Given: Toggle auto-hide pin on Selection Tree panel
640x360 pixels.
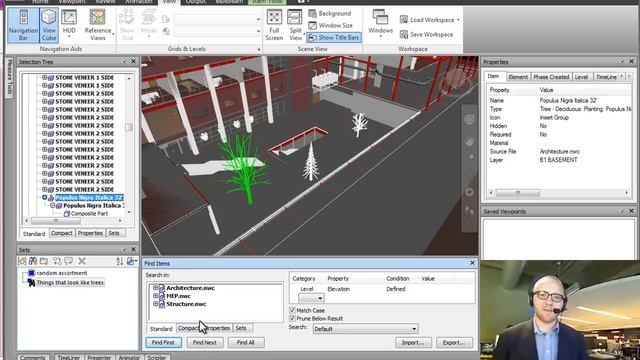Looking at the screenshot, I should (124, 62).
